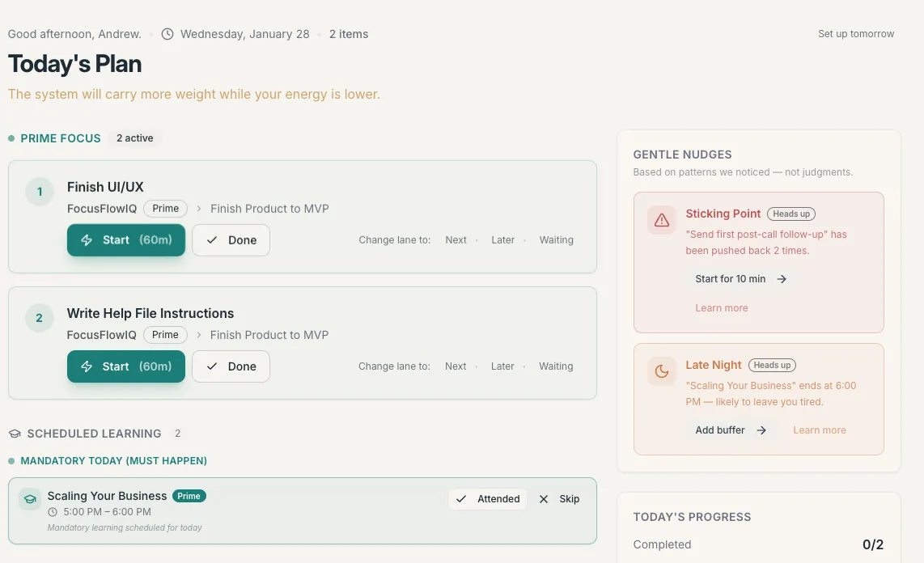This screenshot has height=563, width=924.
Task: Move Finish UI/UX to the Later lane
Action: 503,240
